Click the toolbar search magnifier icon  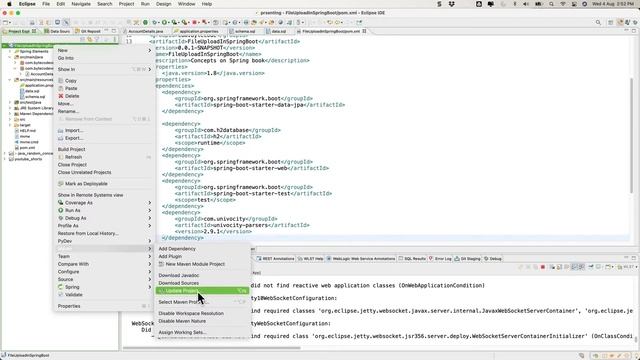[x=598, y=22]
